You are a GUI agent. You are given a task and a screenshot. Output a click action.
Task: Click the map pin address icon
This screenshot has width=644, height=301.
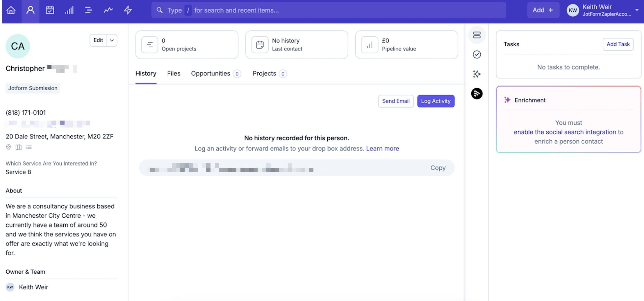coord(8,147)
